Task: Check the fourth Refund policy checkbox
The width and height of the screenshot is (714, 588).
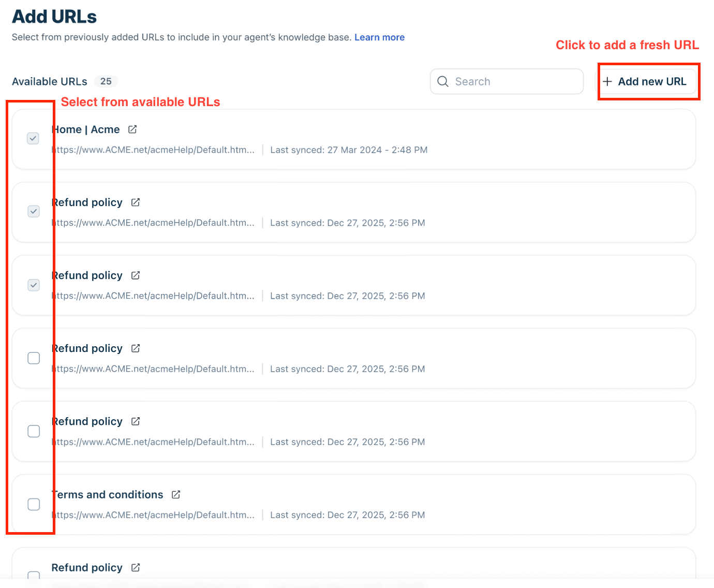Action: click(34, 431)
